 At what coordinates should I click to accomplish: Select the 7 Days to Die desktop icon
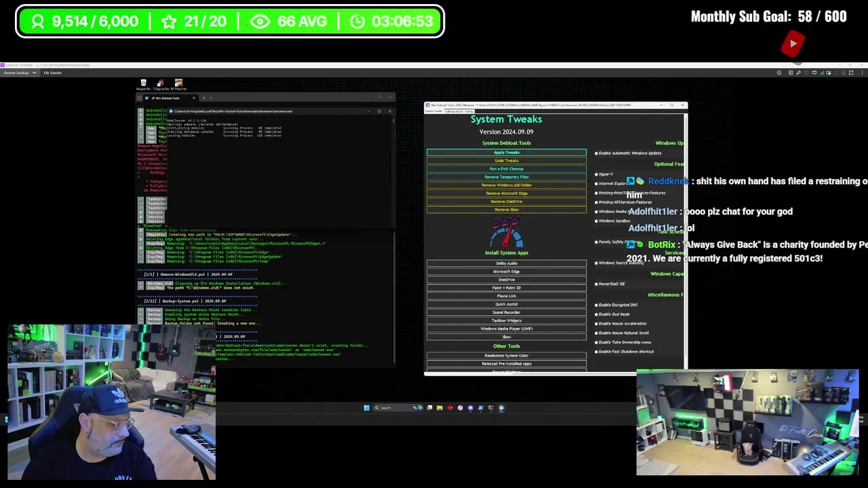(x=161, y=85)
